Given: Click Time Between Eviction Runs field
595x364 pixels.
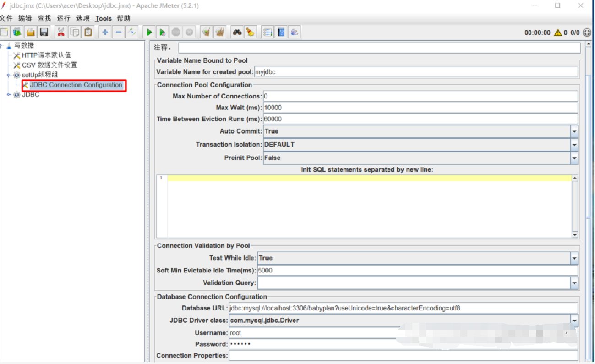Looking at the screenshot, I should coord(420,119).
